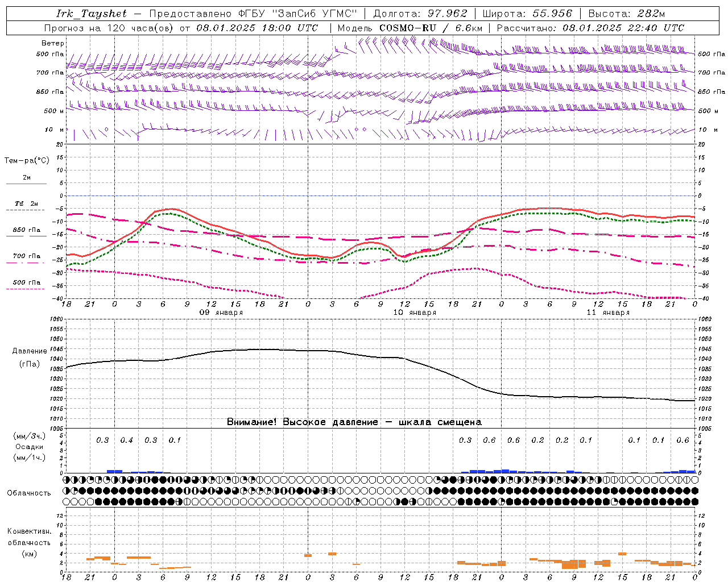Image resolution: width=728 pixels, height=582 pixels.
Task: Click the 11 января date label
Action: (608, 313)
